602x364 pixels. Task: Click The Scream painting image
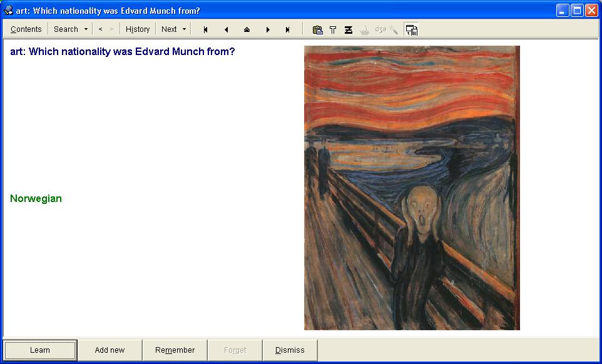click(x=412, y=188)
